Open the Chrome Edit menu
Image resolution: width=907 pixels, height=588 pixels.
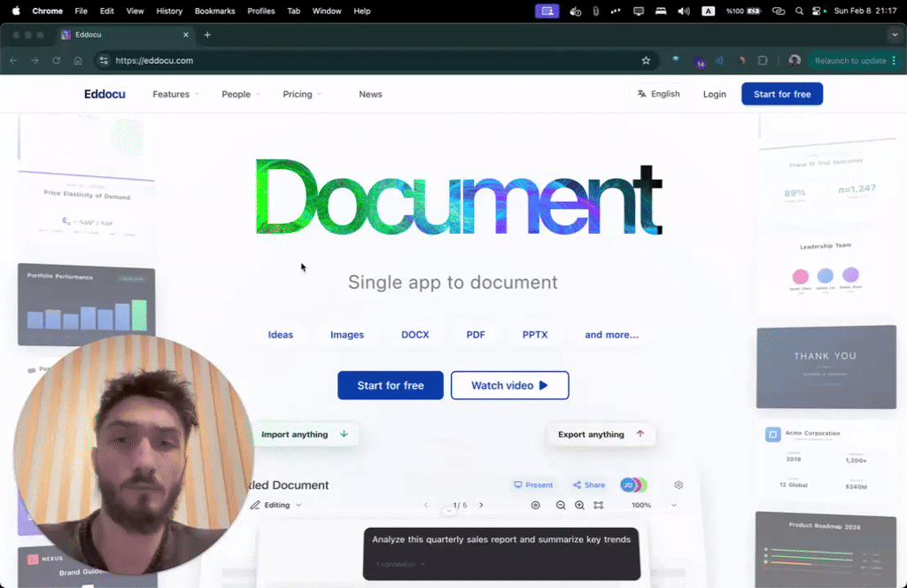pyautogui.click(x=107, y=11)
